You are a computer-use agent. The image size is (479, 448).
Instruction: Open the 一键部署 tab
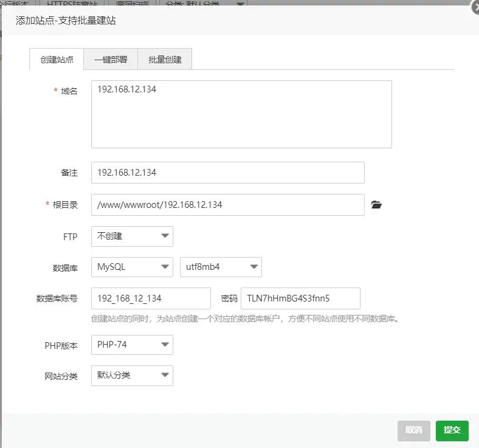coord(111,60)
